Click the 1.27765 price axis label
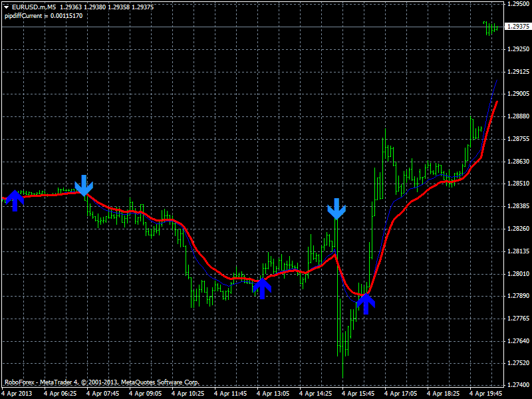The image size is (532, 399). click(x=519, y=319)
